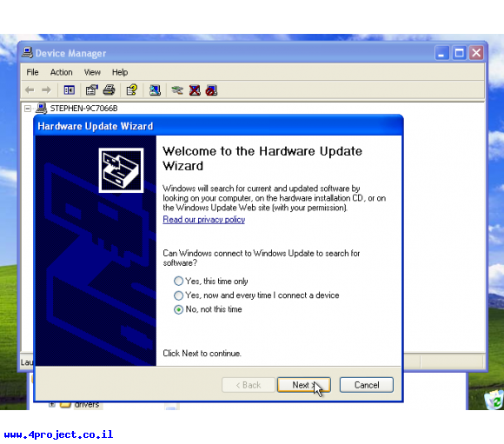This screenshot has height=444, width=504.
Task: Click the computer icon beside STEPHEN-9C7066B
Action: click(x=42, y=109)
